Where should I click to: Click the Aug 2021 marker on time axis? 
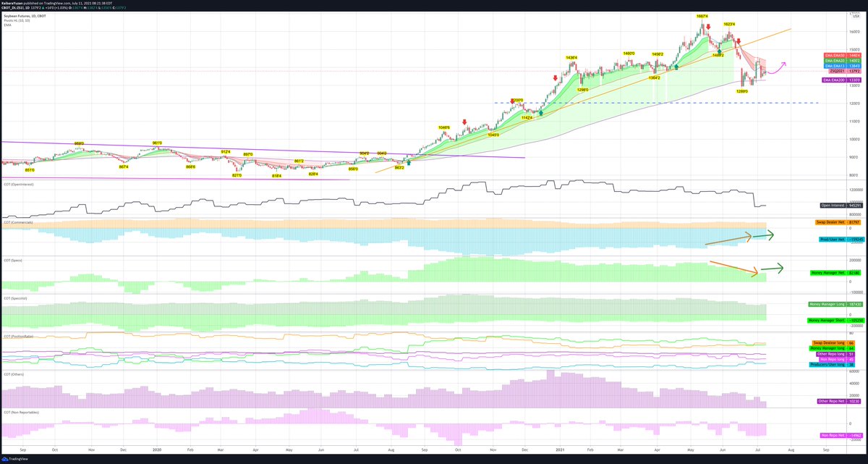[x=790, y=449]
